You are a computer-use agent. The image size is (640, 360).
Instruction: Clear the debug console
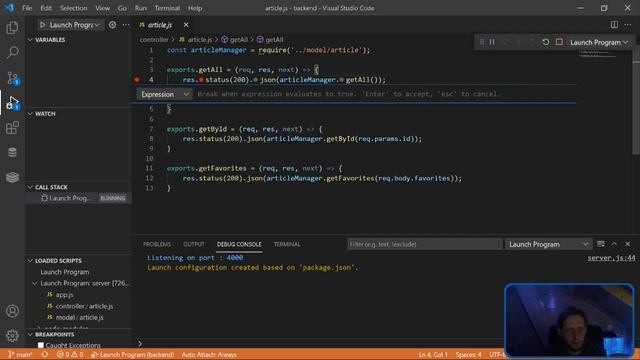point(600,244)
